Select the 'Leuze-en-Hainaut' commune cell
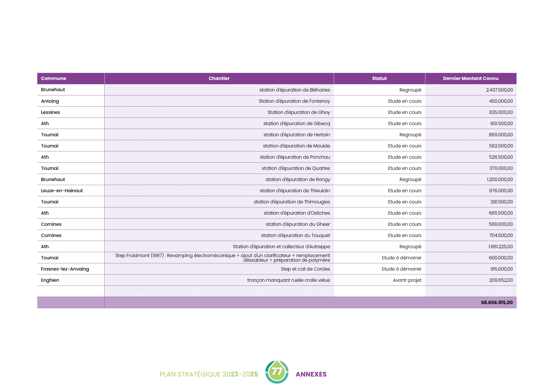This screenshot has width=554, height=392. [62, 191]
